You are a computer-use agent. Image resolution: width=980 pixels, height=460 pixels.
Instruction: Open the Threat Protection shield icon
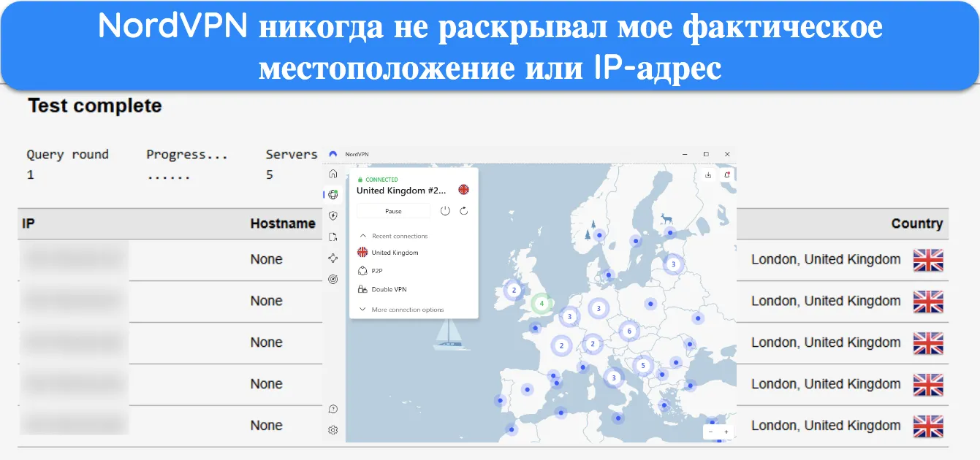333,215
